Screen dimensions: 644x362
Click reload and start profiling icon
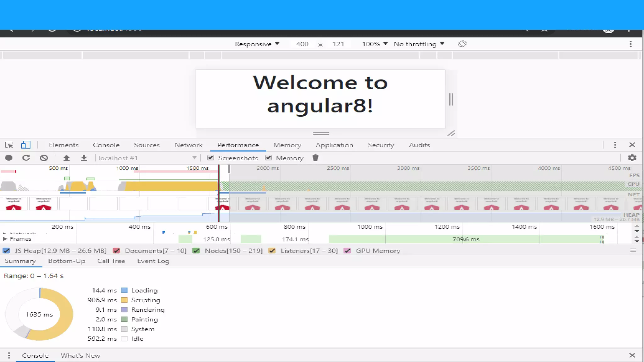click(x=26, y=158)
